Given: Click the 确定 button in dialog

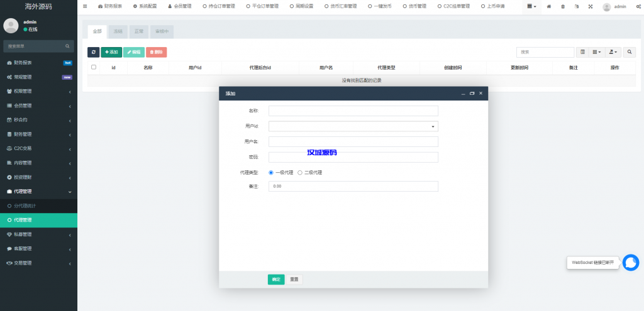Looking at the screenshot, I should tap(276, 280).
